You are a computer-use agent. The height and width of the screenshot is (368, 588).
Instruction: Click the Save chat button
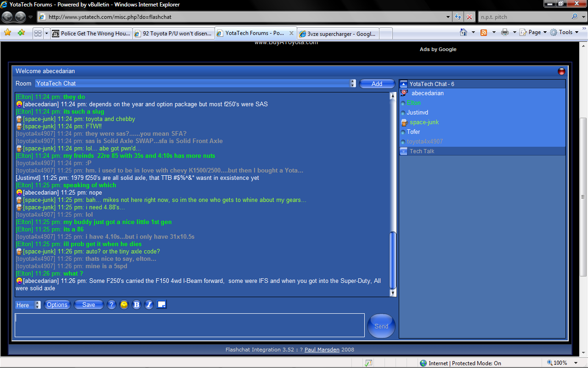coord(89,305)
